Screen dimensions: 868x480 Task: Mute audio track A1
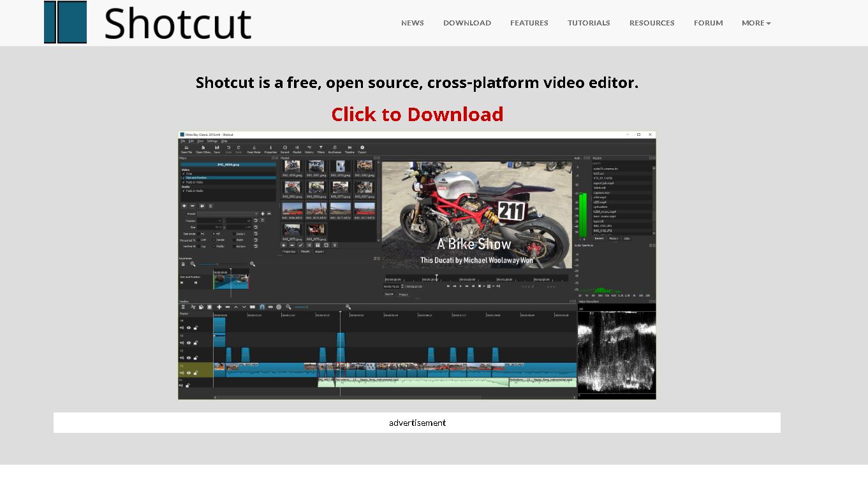182,385
